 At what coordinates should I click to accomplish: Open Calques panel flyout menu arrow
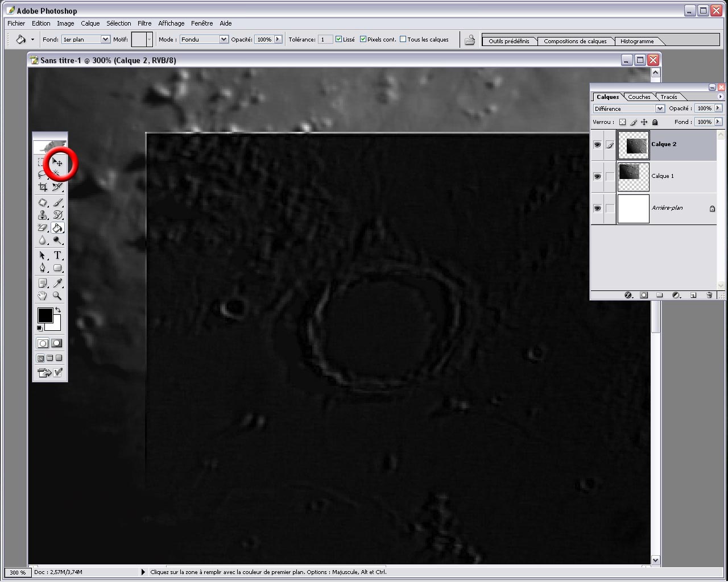pos(721,97)
